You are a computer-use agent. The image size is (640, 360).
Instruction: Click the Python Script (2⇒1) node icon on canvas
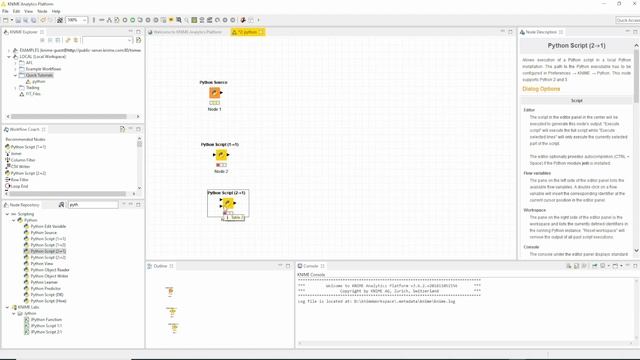click(228, 203)
